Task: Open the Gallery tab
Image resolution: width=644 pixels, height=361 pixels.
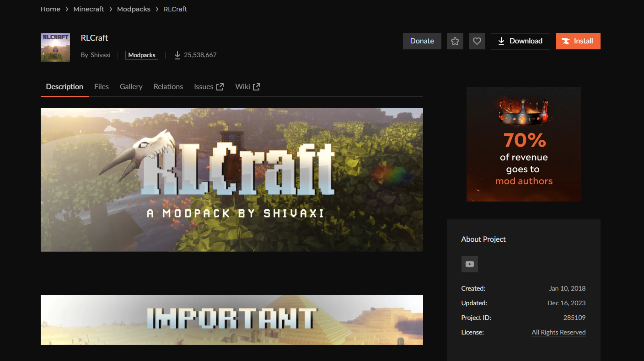Action: (131, 87)
